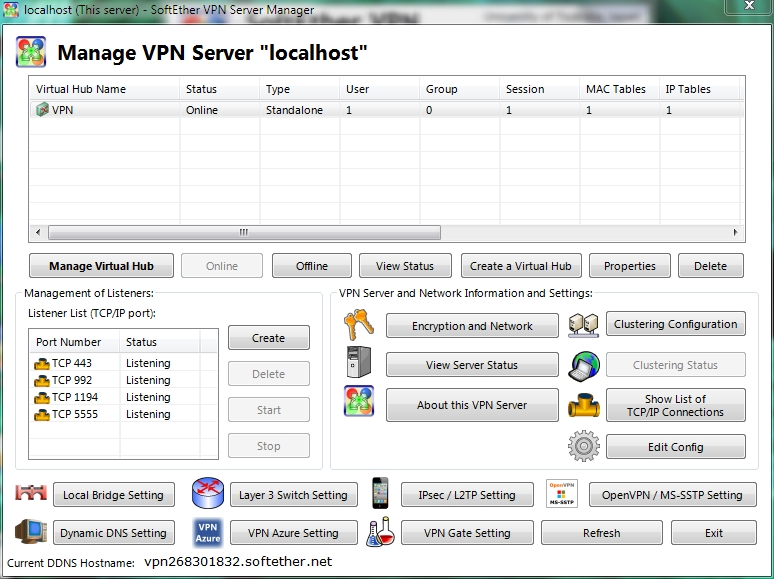Open Layer 3 Switch Setting

[294, 495]
